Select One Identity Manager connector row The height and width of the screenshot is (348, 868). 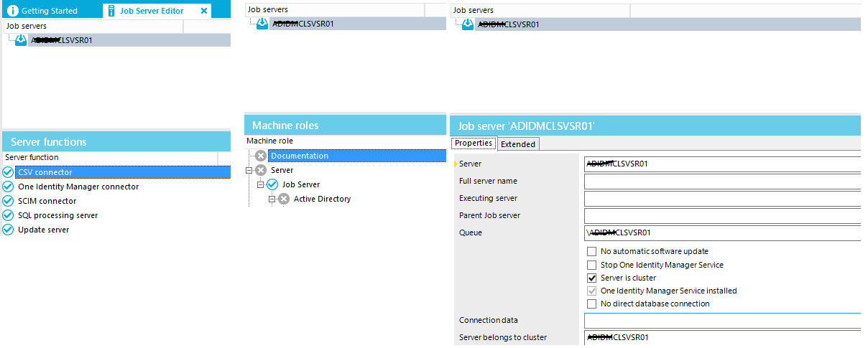pos(78,187)
